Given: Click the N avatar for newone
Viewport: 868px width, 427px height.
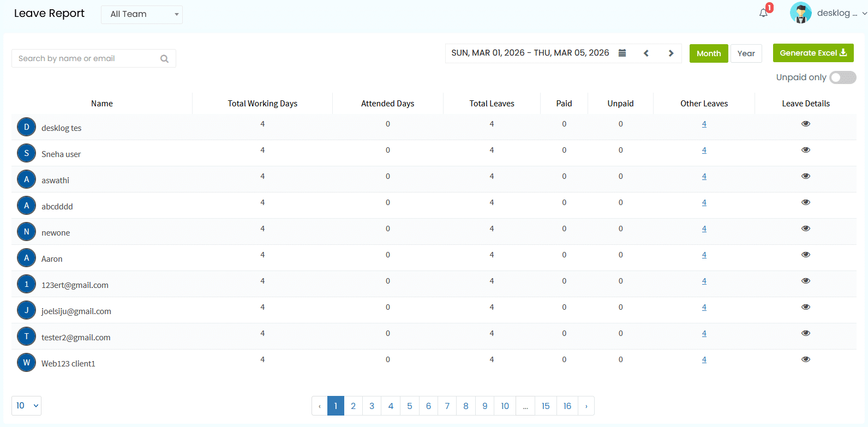Looking at the screenshot, I should click(x=26, y=232).
